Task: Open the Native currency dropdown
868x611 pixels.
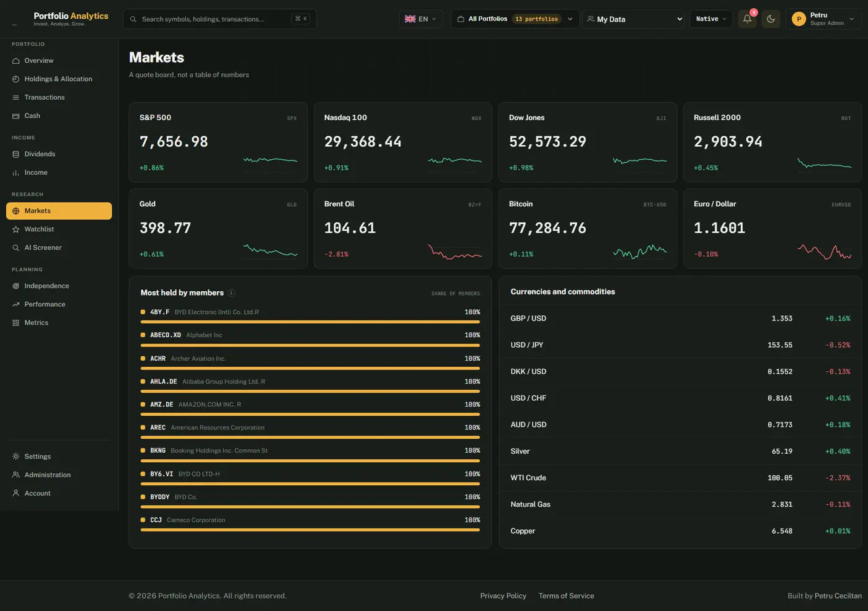Action: click(711, 19)
